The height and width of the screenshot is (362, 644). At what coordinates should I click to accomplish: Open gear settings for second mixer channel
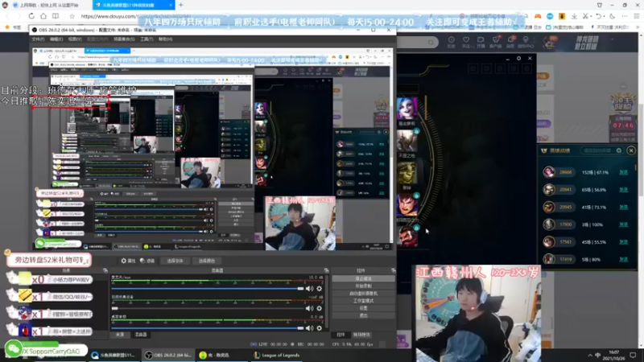pyautogui.click(x=319, y=308)
